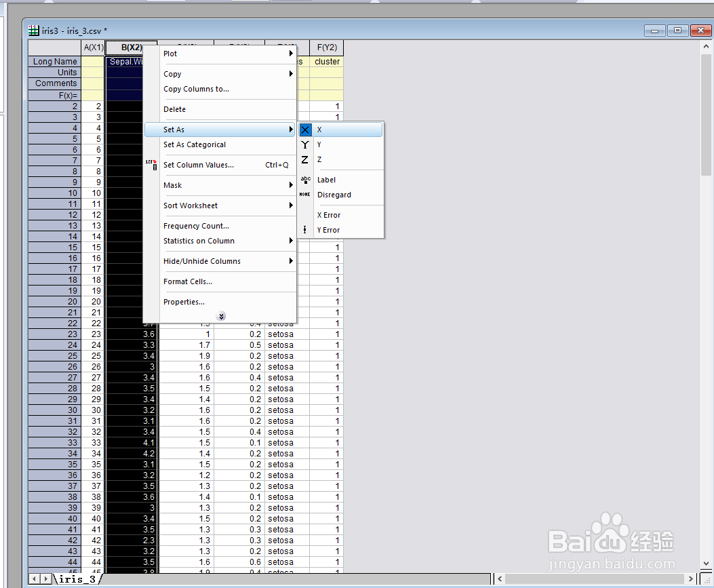Choose Copy Columns to...
This screenshot has height=588, width=714.
[x=220, y=89]
